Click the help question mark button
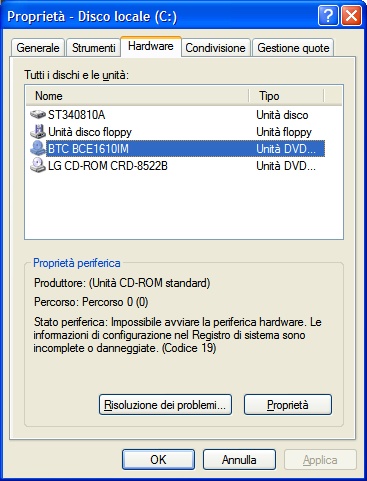The height and width of the screenshot is (481, 367). pyautogui.click(x=328, y=15)
